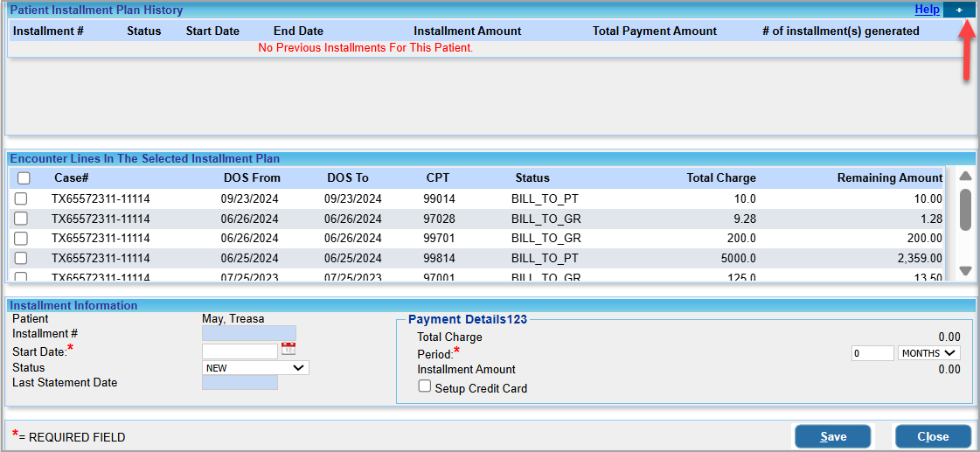Check the CPT 99014 encounter row

(21, 198)
